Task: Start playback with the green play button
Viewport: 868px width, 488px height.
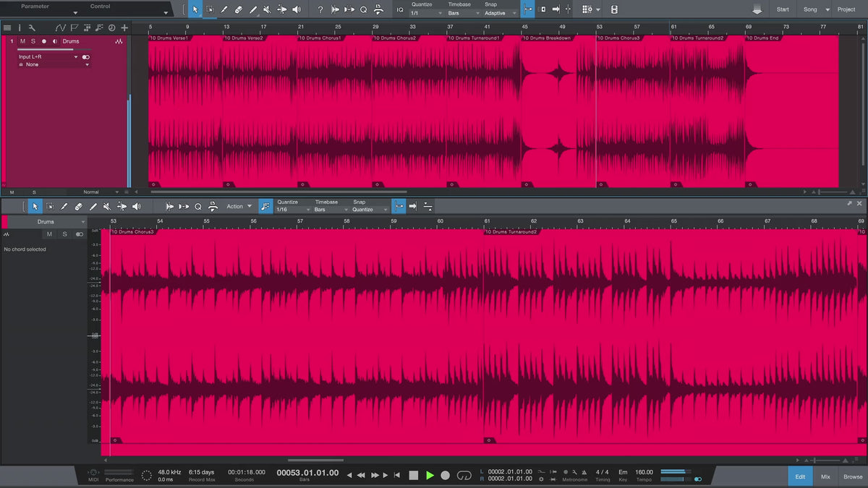Action: point(430,475)
